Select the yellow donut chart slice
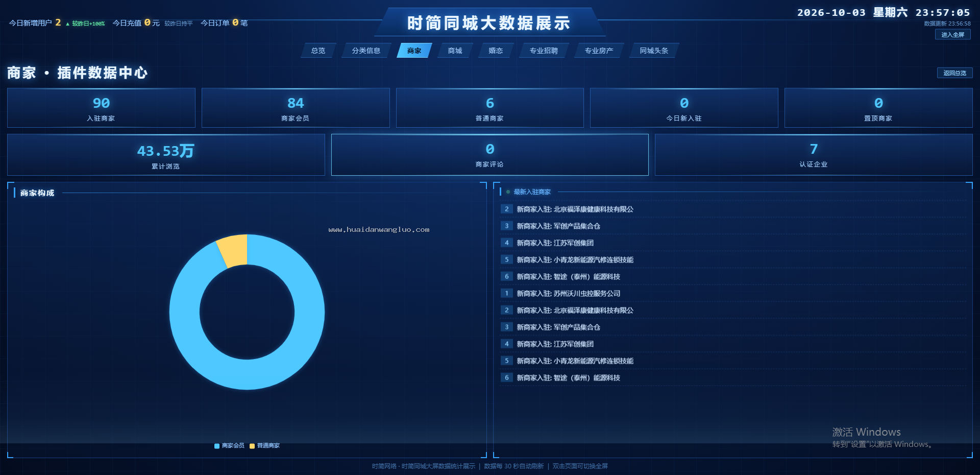The width and height of the screenshot is (980, 475). (233, 250)
